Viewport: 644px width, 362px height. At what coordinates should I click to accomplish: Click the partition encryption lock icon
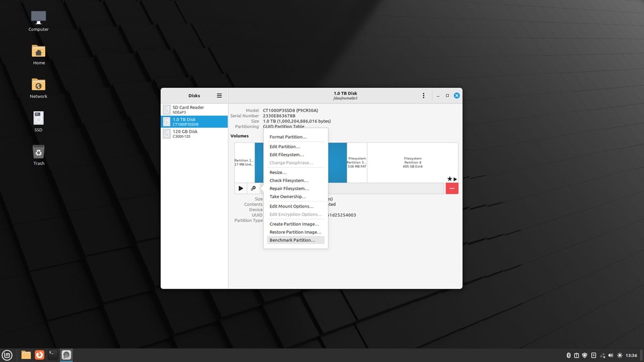click(253, 188)
